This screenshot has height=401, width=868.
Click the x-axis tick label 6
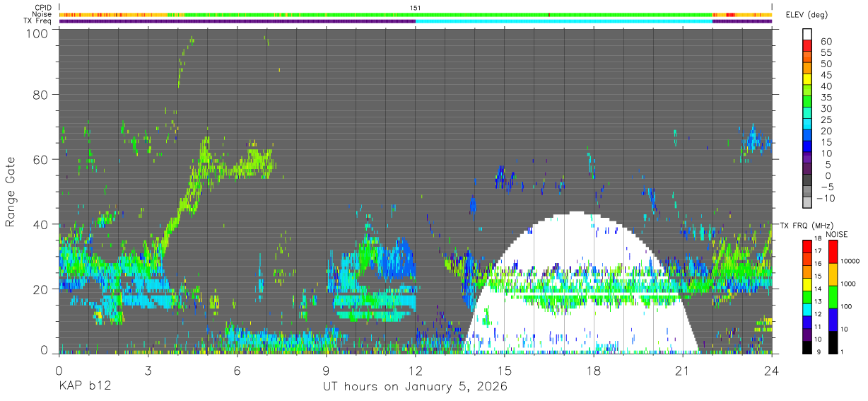point(237,370)
